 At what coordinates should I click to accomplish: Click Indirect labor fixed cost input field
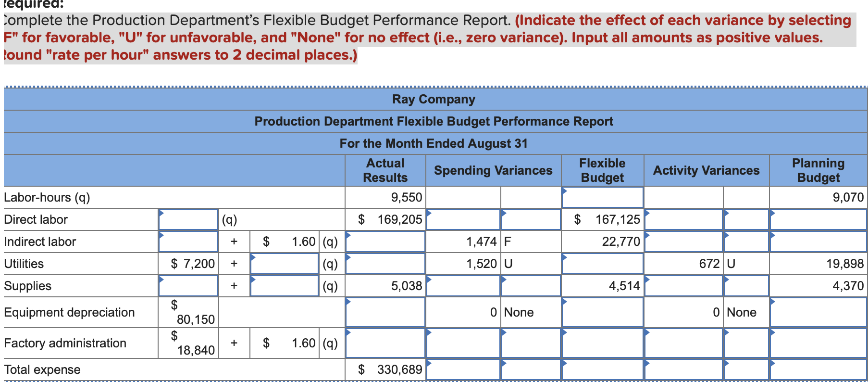click(x=188, y=242)
